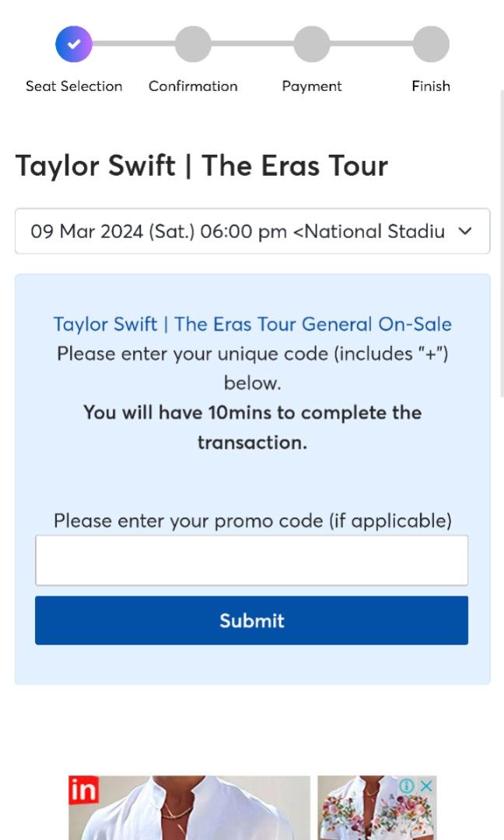The width and height of the screenshot is (504, 840).
Task: Click the Payment step label
Action: click(311, 86)
